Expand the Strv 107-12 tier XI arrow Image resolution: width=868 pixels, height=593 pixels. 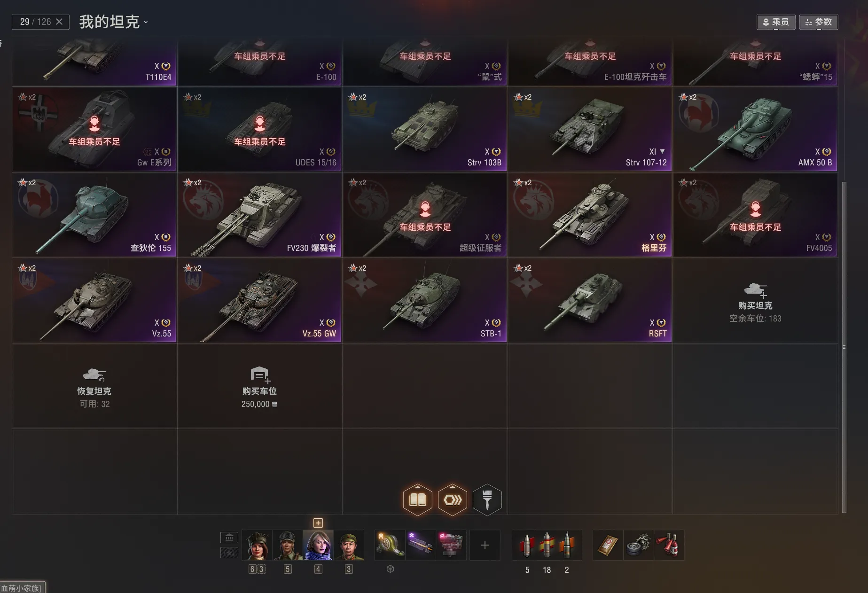click(x=662, y=151)
